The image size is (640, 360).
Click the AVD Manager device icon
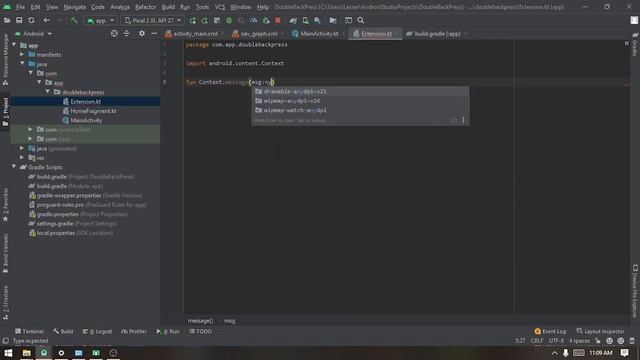[x=305, y=20]
